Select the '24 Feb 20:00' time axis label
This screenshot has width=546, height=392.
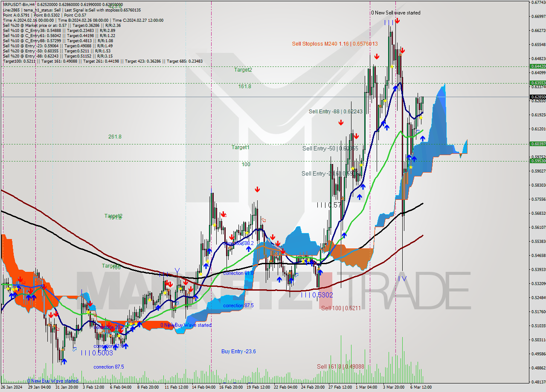313,387
